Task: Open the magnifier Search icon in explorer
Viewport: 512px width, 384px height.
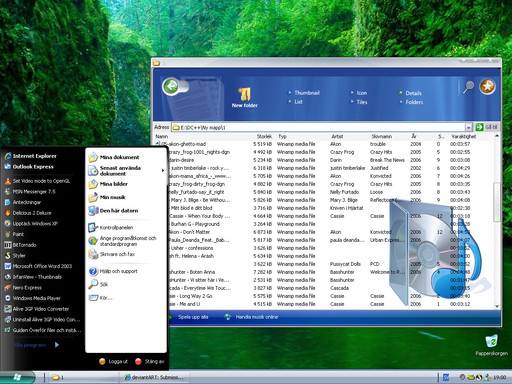Action: click(x=468, y=87)
